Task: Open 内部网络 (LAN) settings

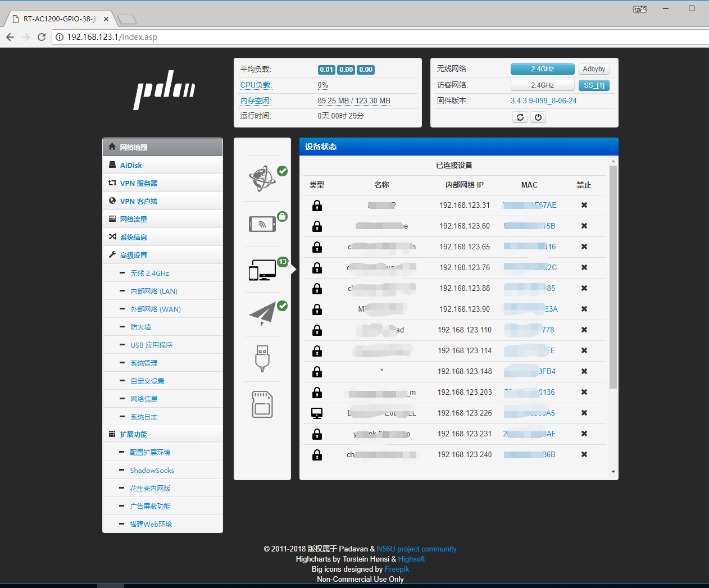Action: [x=163, y=291]
